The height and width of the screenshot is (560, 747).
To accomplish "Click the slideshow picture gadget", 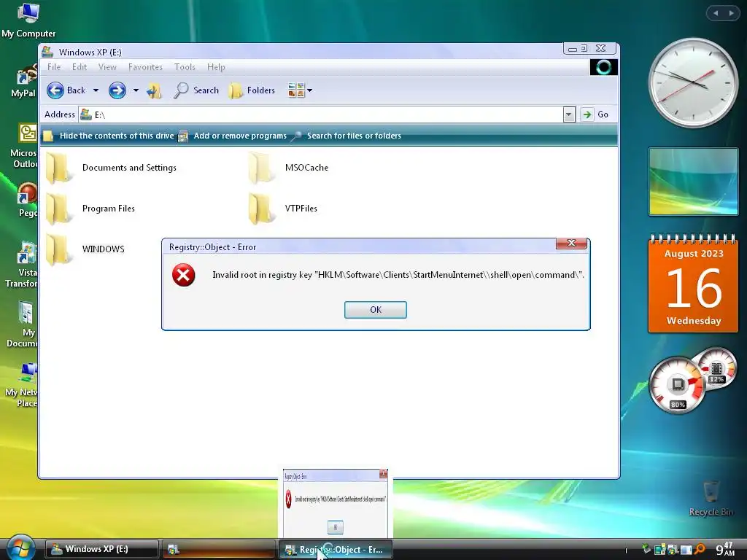I will point(693,182).
